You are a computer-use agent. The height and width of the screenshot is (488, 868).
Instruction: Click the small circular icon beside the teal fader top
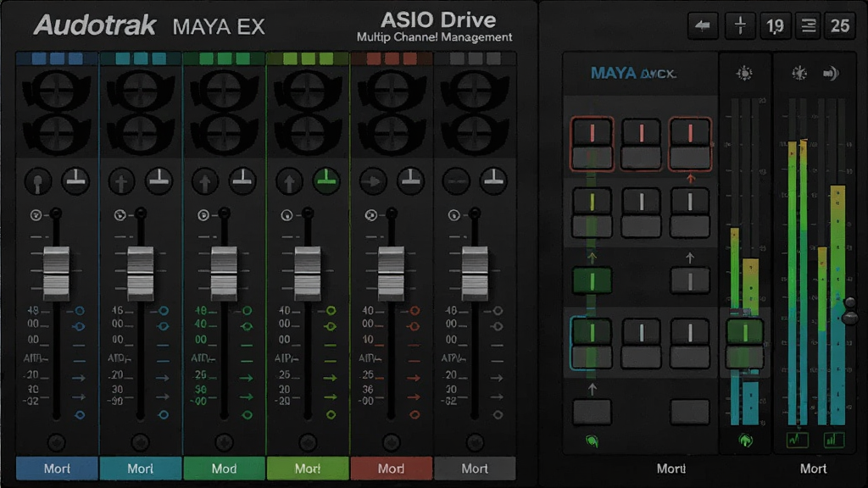pyautogui.click(x=120, y=215)
